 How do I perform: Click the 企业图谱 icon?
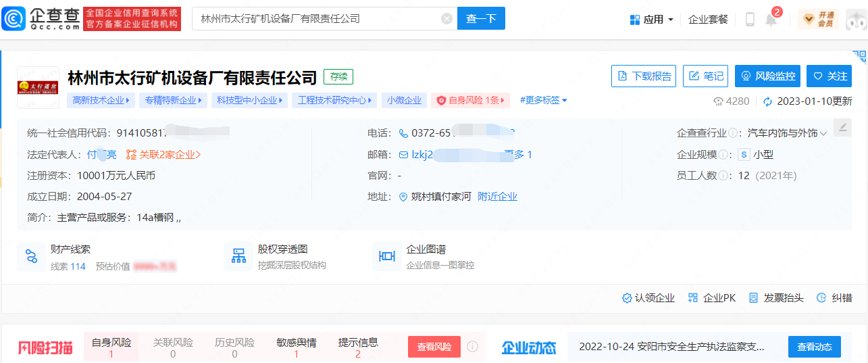[386, 256]
